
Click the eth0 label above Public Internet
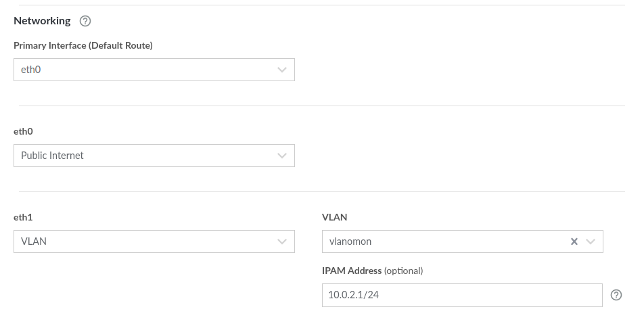point(23,131)
